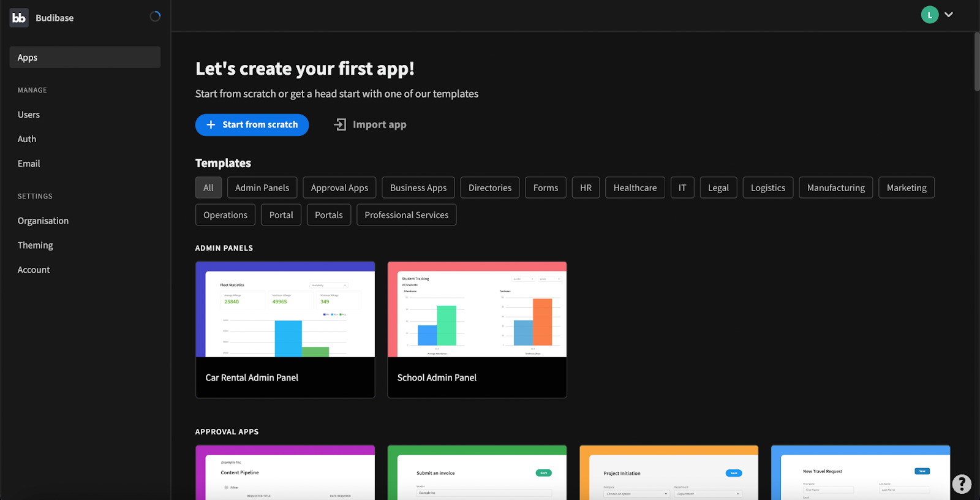This screenshot has height=500, width=980.
Task: Filter templates by Directories
Action: coord(490,188)
